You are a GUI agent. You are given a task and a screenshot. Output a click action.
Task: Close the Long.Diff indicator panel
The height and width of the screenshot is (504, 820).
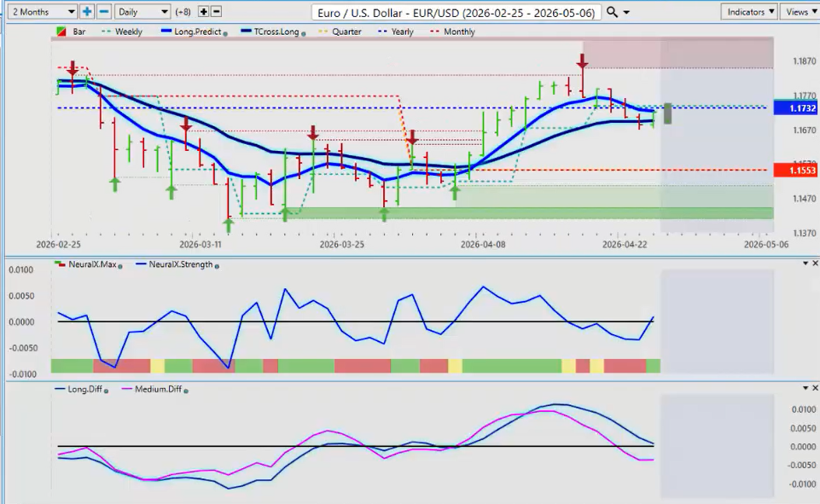pyautogui.click(x=813, y=388)
